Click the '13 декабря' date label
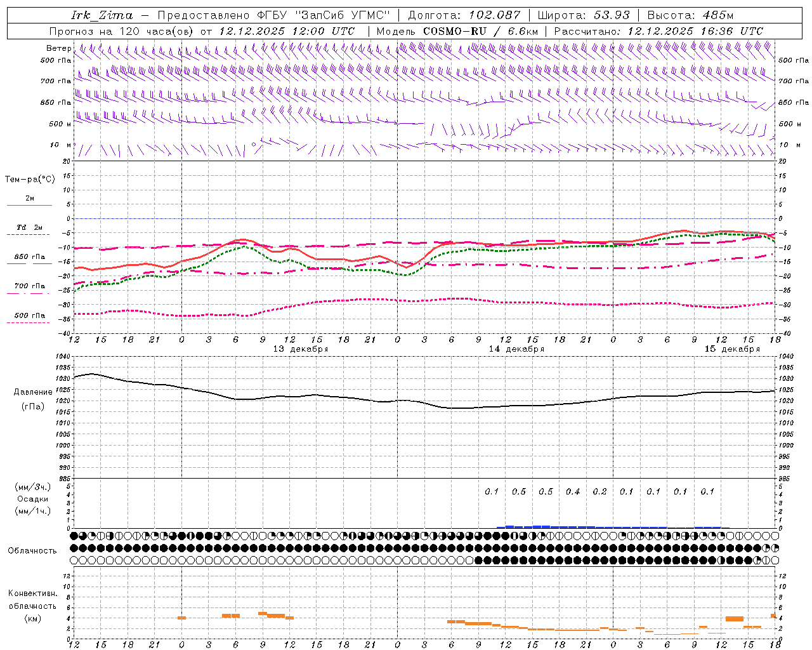The width and height of the screenshot is (812, 650). (301, 349)
